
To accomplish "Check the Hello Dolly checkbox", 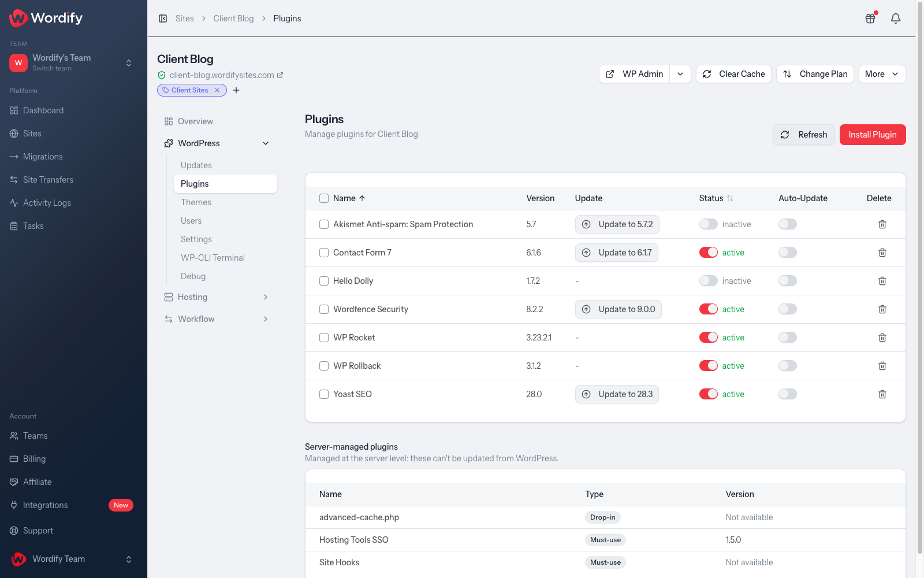I will tap(324, 281).
